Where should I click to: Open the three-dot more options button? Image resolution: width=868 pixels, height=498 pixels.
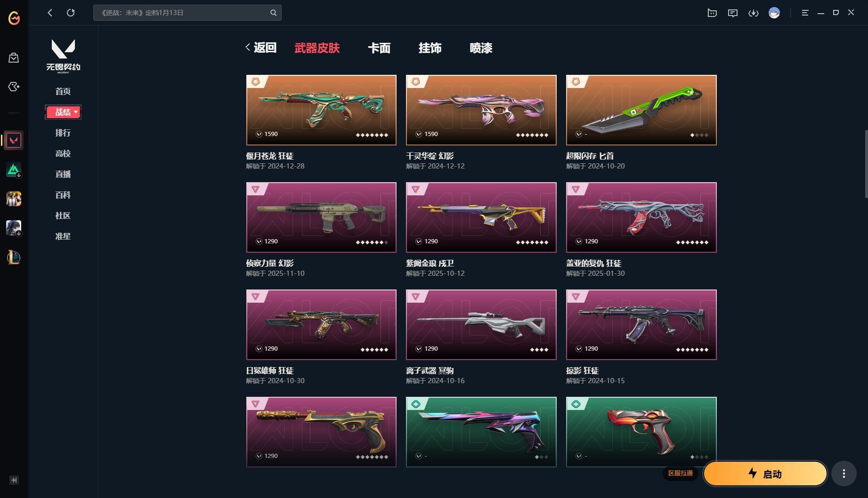tap(844, 474)
